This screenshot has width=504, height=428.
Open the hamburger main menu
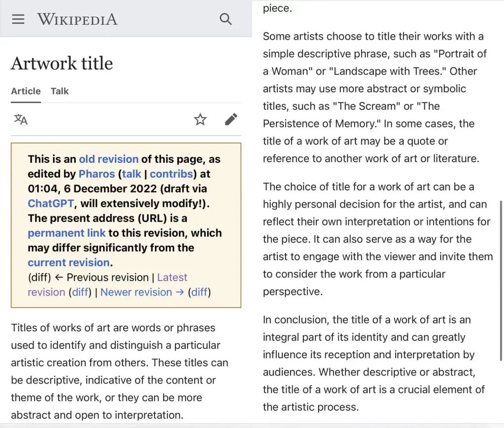pos(18,19)
